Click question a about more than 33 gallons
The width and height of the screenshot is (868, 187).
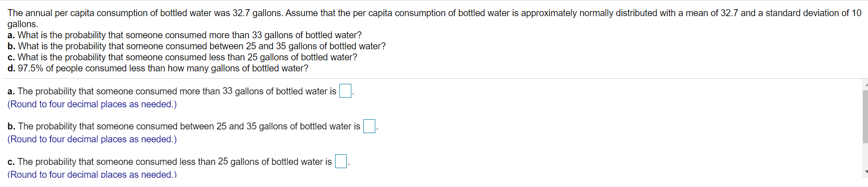(185, 35)
